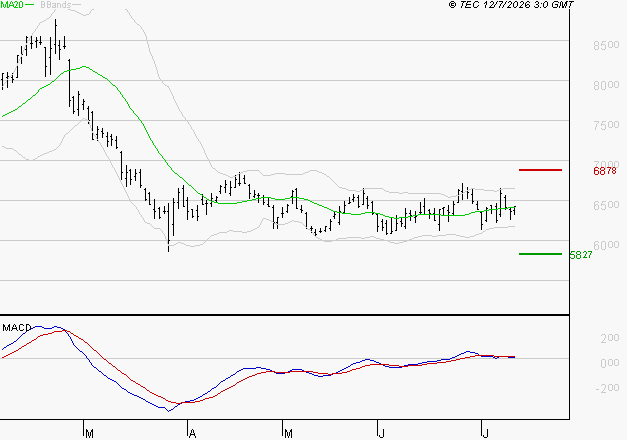
Task: Click the 000 MACD zero axis label
Action: pyautogui.click(x=610, y=363)
